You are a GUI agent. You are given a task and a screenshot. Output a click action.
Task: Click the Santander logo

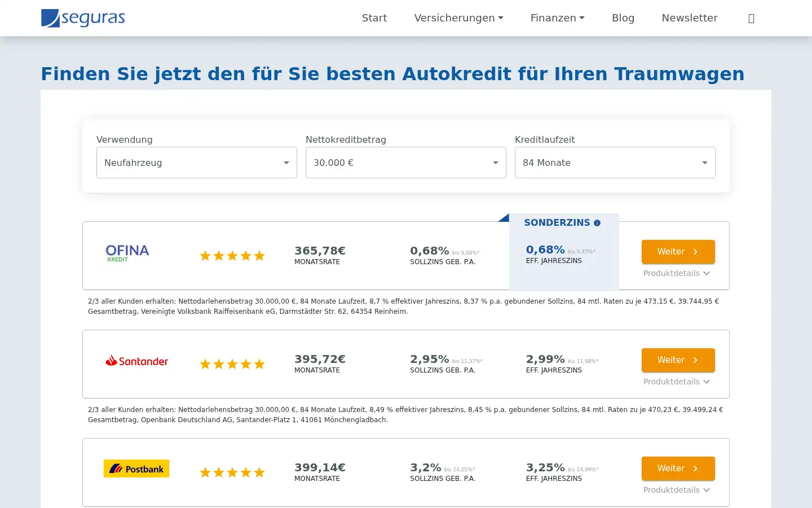(136, 361)
